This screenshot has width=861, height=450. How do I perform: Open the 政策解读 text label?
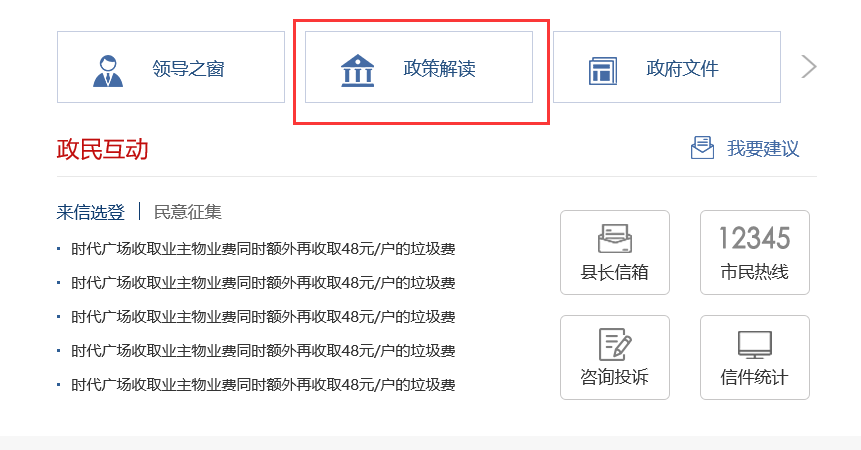pyautogui.click(x=439, y=69)
